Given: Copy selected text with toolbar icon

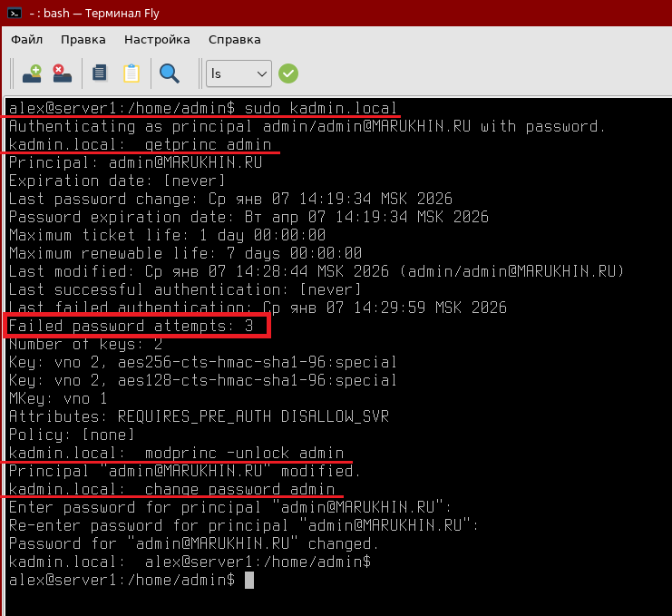Looking at the screenshot, I should click(100, 73).
